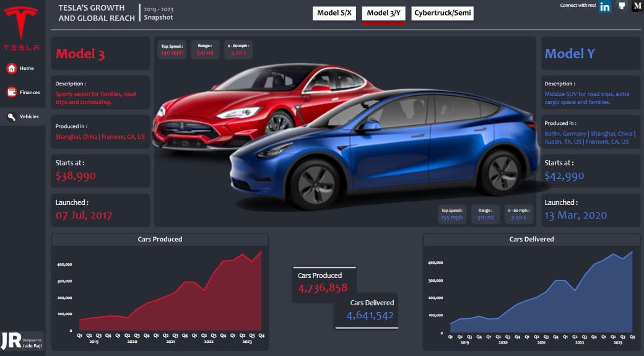Go to Home page label
Viewport: 644px width, 356px height.
27,68
